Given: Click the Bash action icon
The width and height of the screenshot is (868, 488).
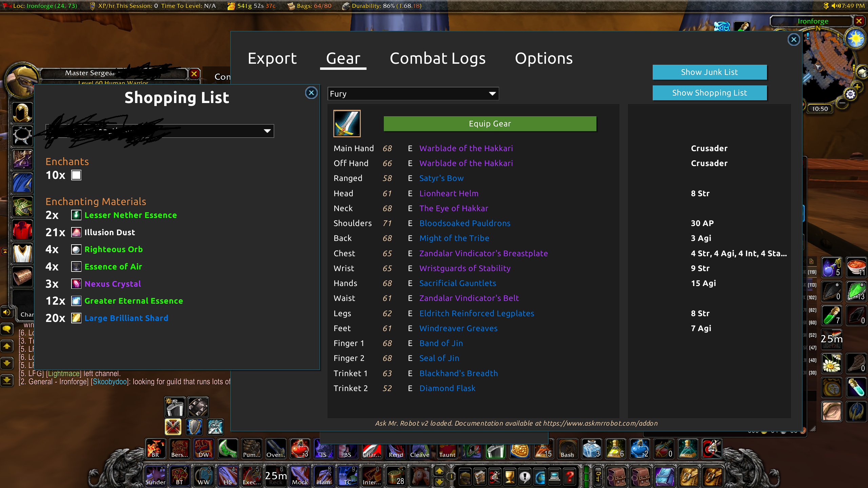Looking at the screenshot, I should tap(568, 448).
